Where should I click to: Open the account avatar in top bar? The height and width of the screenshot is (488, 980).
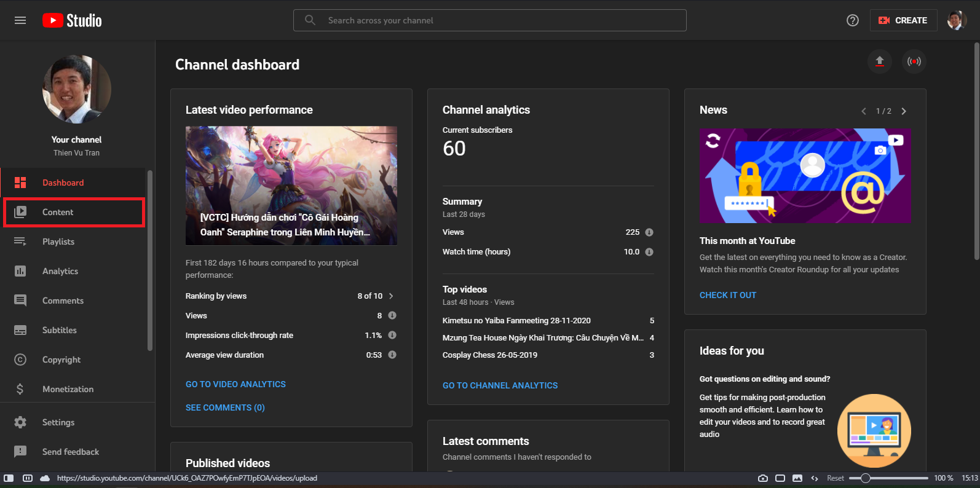tap(956, 20)
